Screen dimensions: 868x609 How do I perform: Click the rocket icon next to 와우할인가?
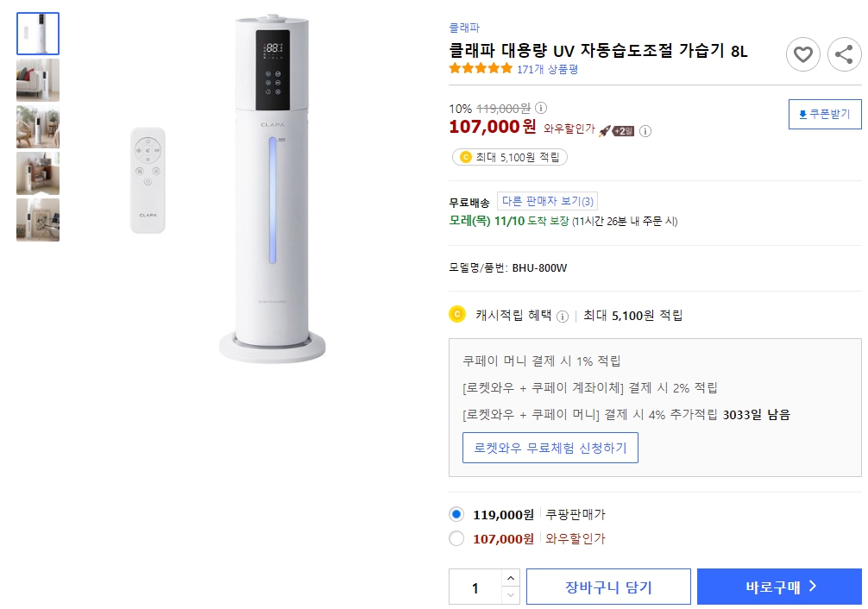[x=603, y=129]
